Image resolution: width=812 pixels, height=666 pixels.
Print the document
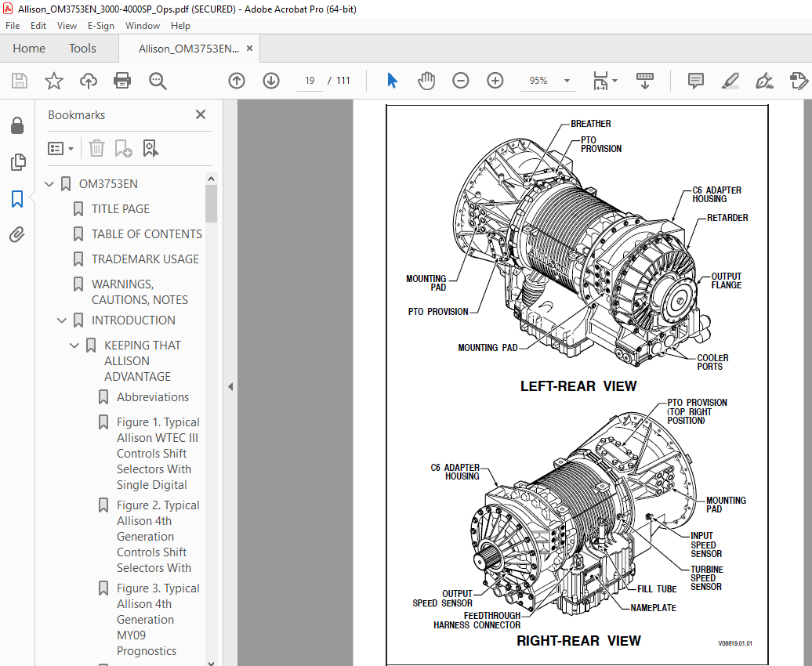(x=122, y=81)
